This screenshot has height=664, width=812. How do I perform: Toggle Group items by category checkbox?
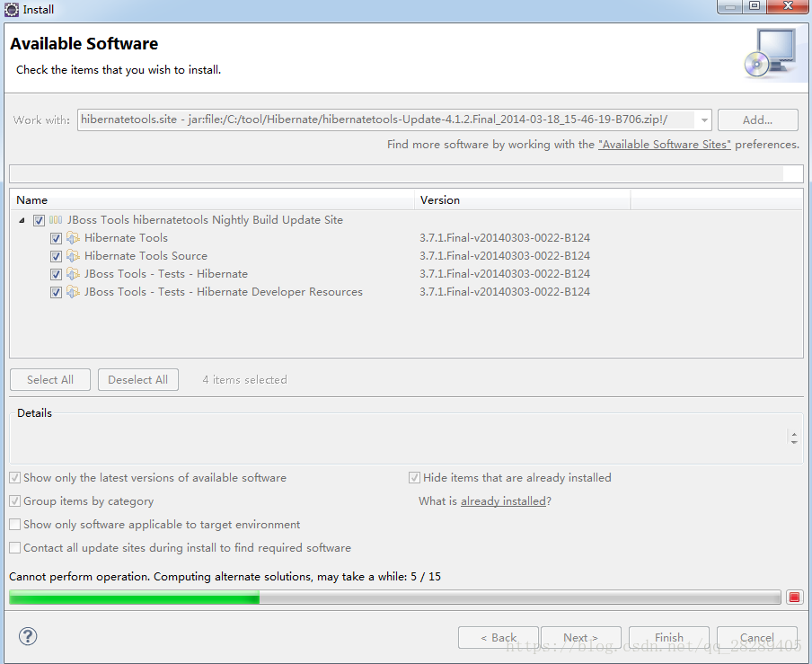(15, 500)
